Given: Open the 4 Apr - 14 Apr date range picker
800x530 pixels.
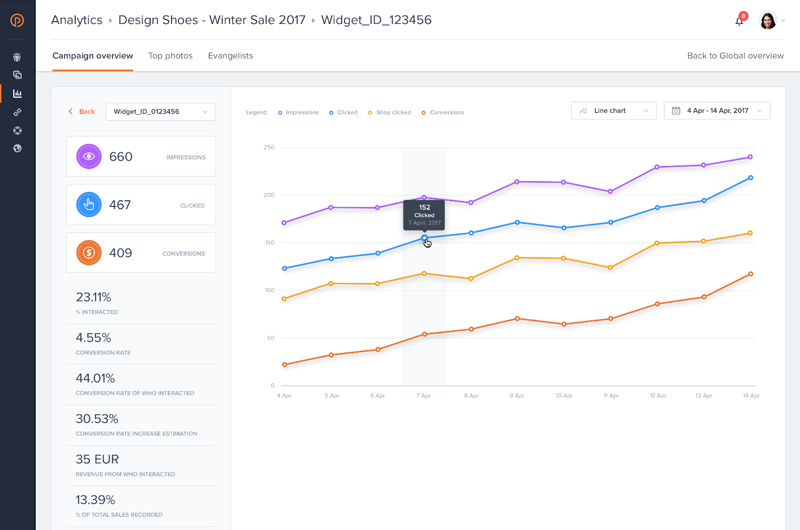Looking at the screenshot, I should [x=717, y=111].
